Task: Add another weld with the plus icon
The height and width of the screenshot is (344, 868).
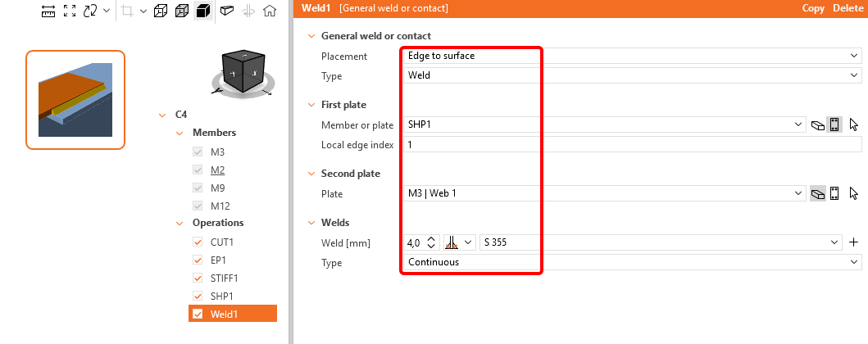Action: click(x=853, y=242)
